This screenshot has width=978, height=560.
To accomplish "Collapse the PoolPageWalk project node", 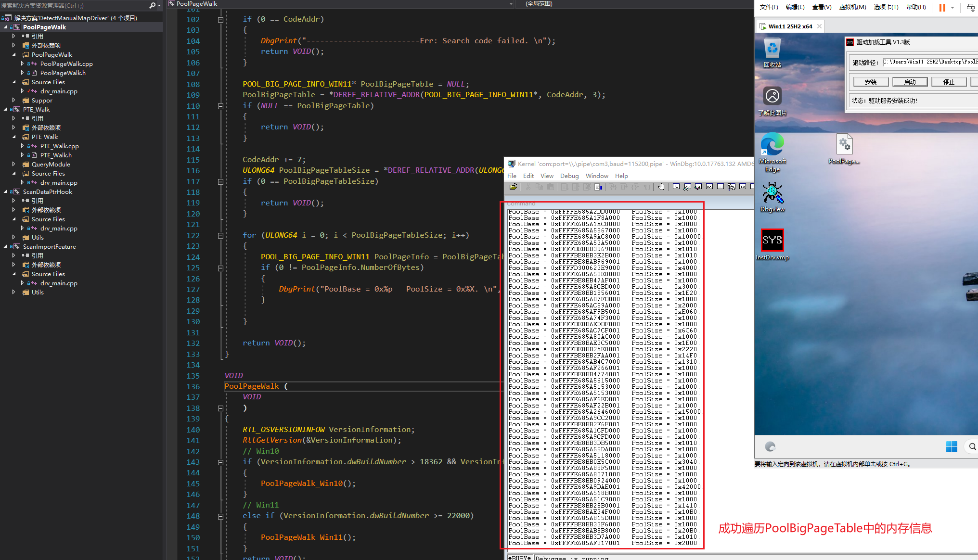I will [5, 27].
